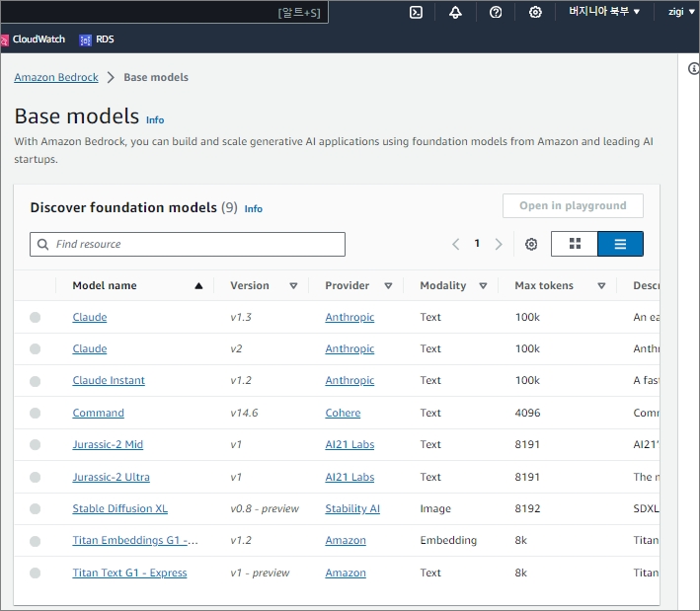This screenshot has height=611, width=700.
Task: Switch to list table view
Action: pos(620,244)
